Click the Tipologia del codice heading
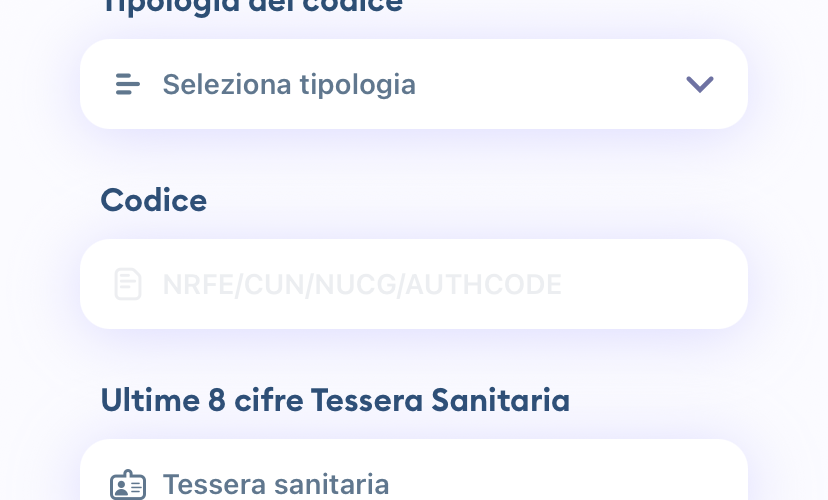This screenshot has height=500, width=828. point(252,6)
